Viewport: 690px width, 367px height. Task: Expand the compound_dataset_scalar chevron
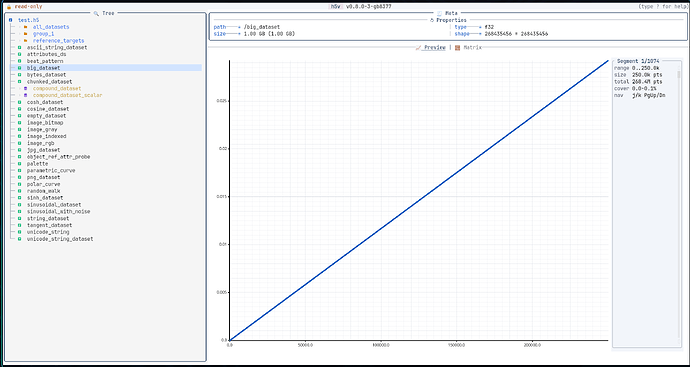point(19,95)
